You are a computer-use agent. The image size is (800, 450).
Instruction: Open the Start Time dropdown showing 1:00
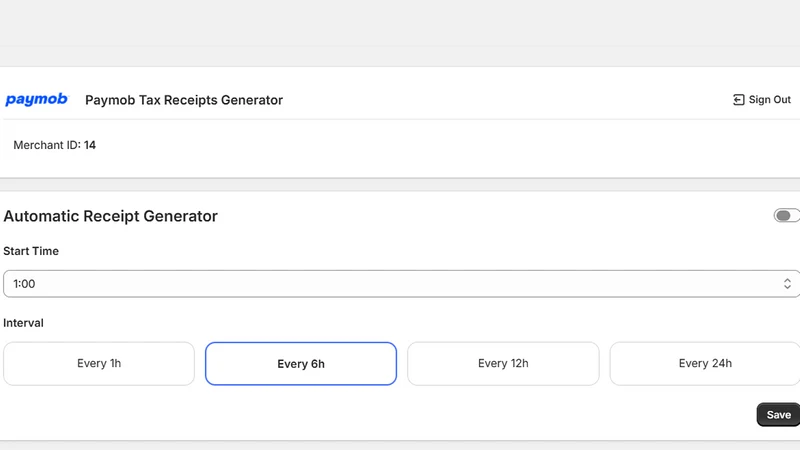coord(402,284)
